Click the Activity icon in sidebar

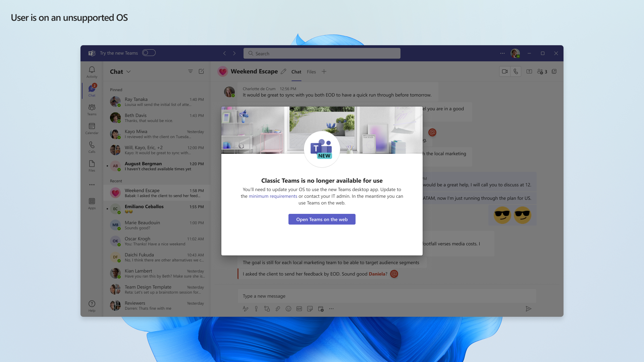click(x=92, y=72)
